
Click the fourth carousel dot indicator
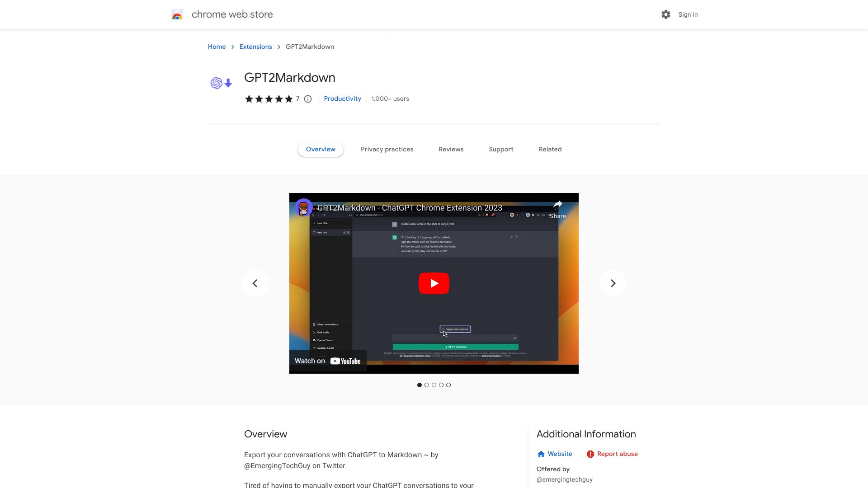[441, 385]
